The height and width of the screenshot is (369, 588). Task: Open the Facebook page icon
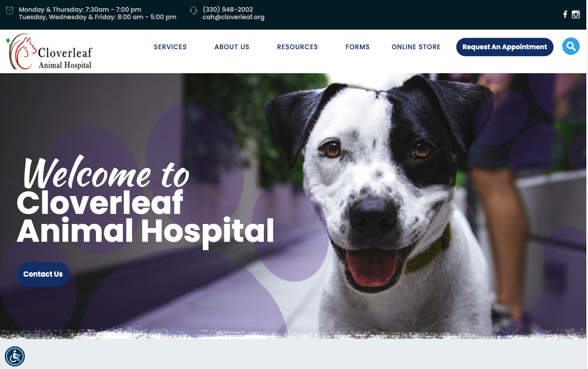point(565,14)
